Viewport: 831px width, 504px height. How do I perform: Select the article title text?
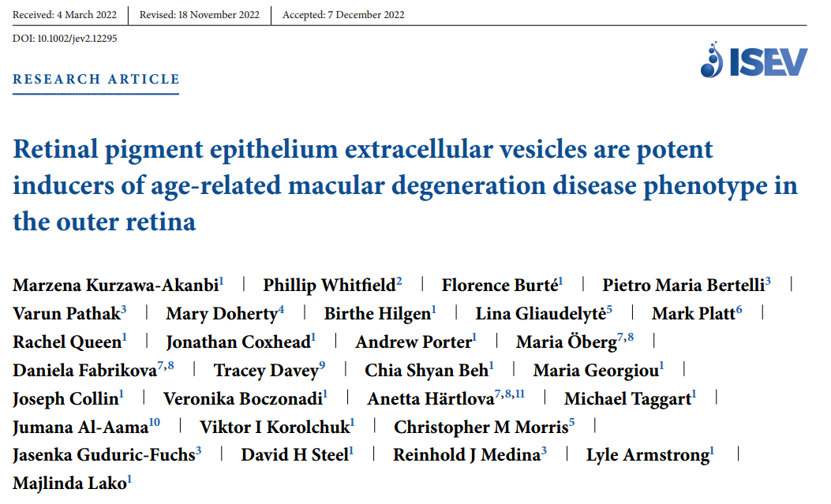click(405, 185)
